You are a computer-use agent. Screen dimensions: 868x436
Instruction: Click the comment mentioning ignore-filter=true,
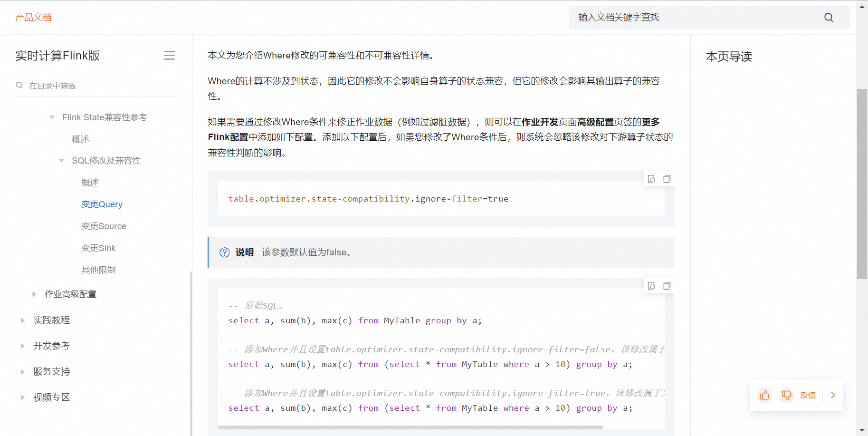click(x=446, y=393)
